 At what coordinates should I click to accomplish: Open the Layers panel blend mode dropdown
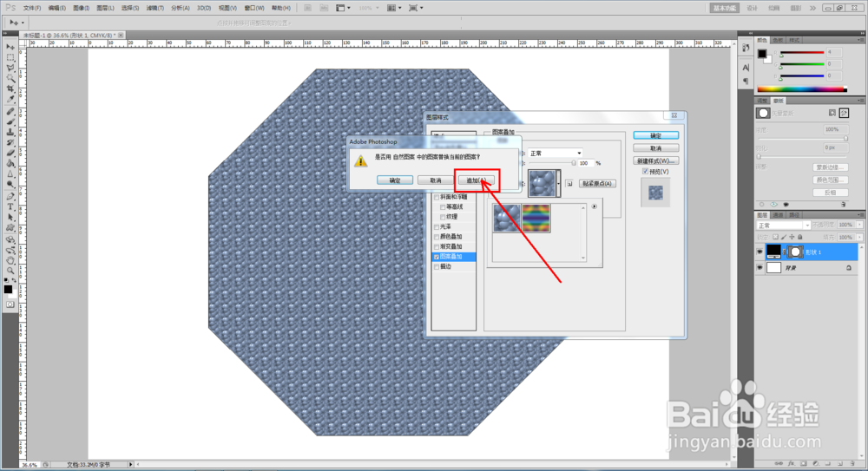tap(783, 226)
